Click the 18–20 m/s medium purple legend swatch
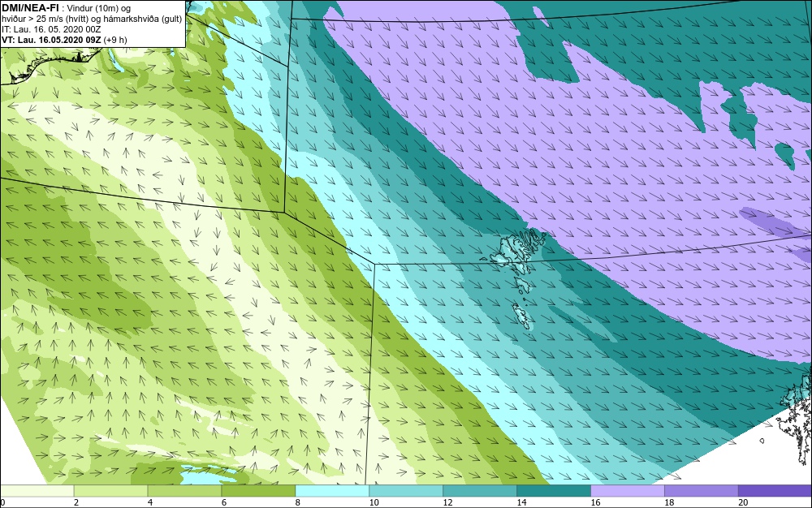The image size is (812, 508). point(702,490)
